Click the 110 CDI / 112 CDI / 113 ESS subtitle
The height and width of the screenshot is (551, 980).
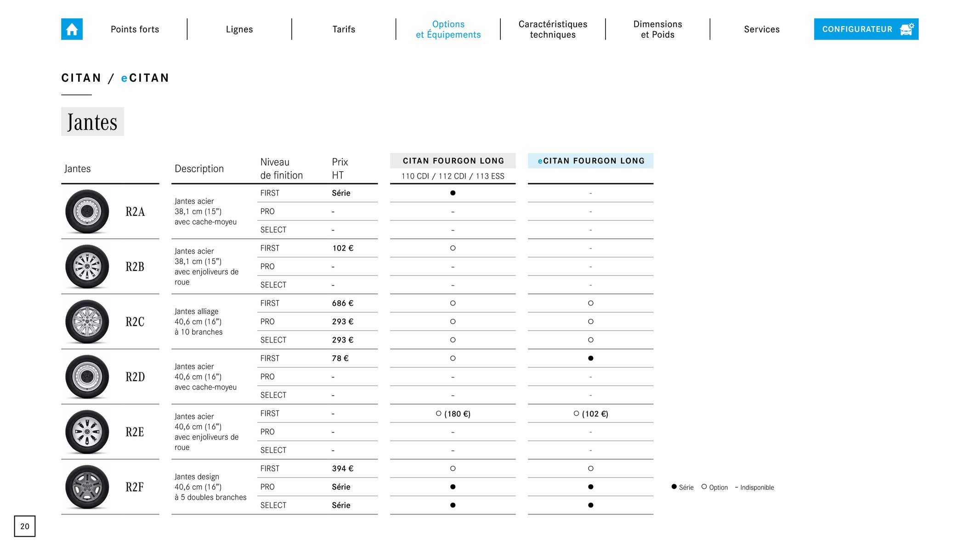pos(453,176)
